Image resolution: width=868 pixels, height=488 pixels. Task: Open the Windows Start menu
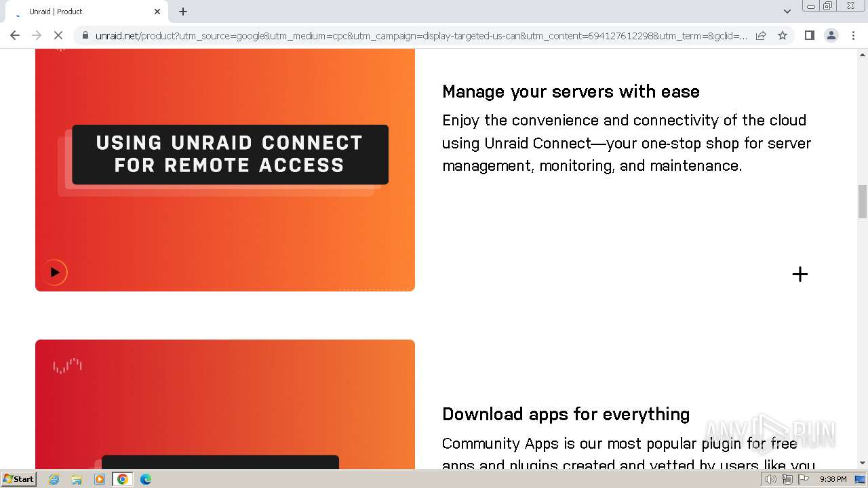coord(18,479)
